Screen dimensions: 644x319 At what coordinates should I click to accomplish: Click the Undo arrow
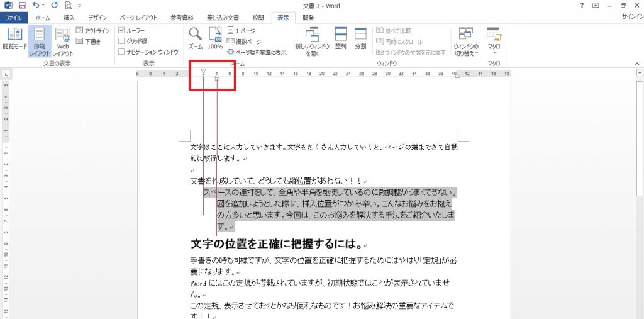(x=35, y=5)
